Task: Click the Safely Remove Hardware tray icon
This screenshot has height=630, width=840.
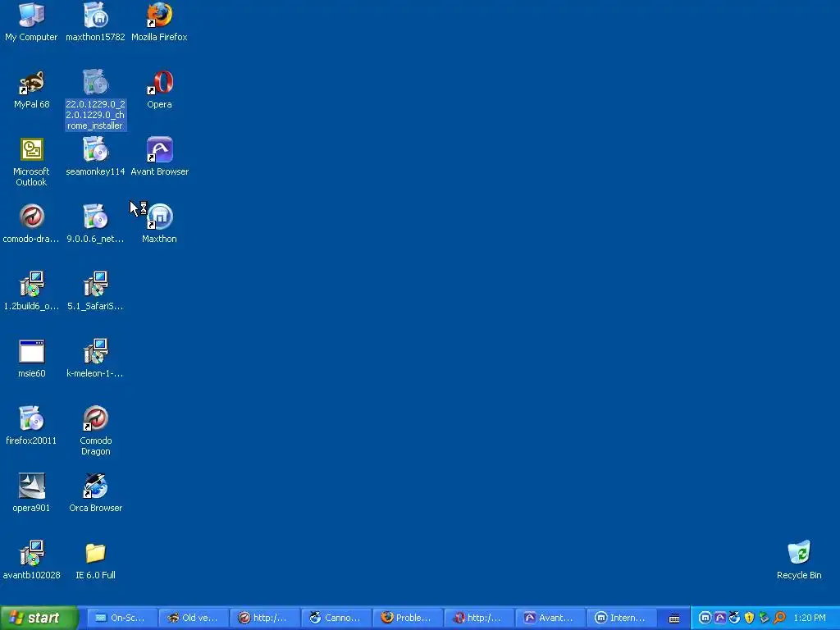Action: point(764,618)
